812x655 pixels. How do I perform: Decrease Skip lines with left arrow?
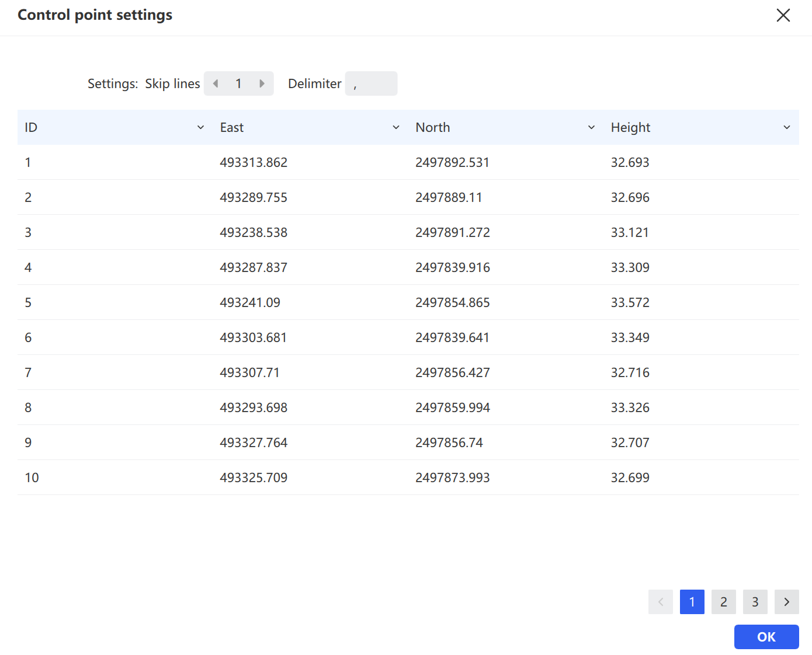point(216,83)
